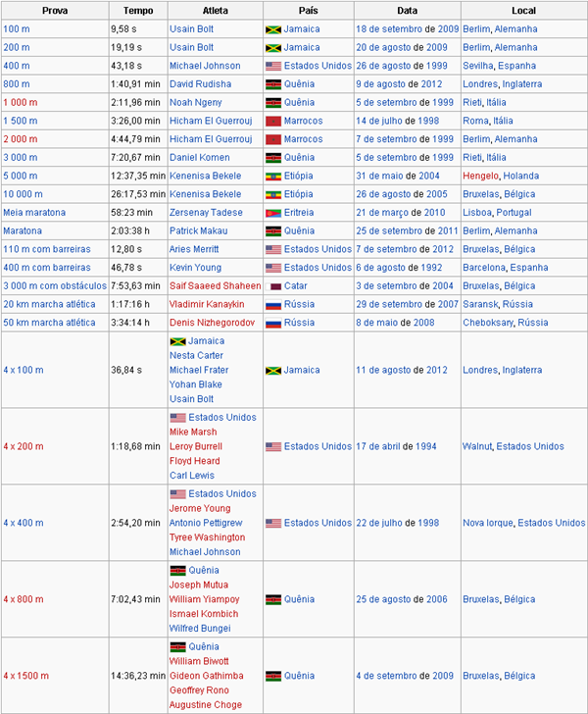Open the red 1 000 m event link
The width and height of the screenshot is (588, 714).
click(20, 102)
